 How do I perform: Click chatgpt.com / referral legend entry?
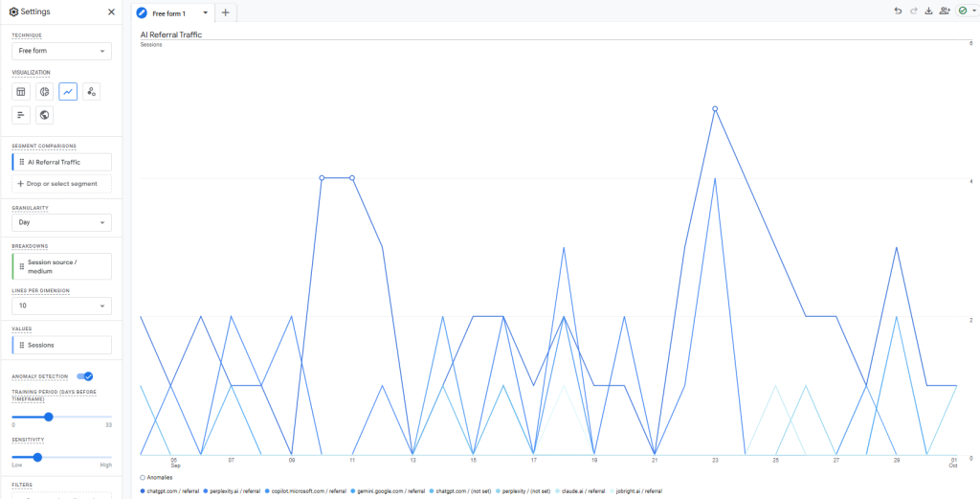168,491
